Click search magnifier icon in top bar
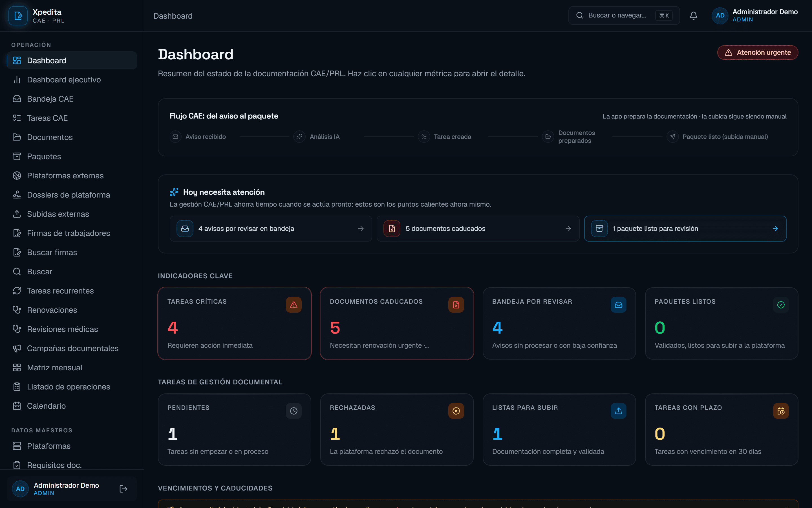The height and width of the screenshot is (508, 812). (579, 15)
